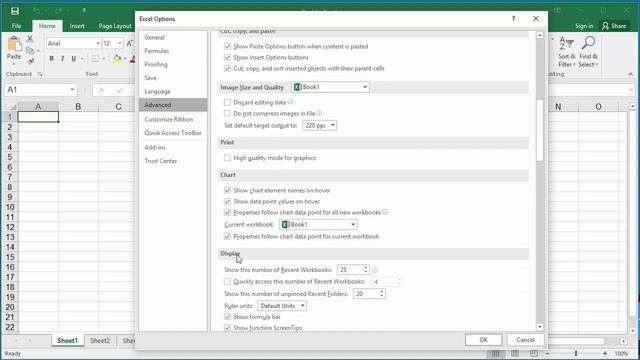
Task: Toggle Show formula bar checkbox
Action: [227, 317]
